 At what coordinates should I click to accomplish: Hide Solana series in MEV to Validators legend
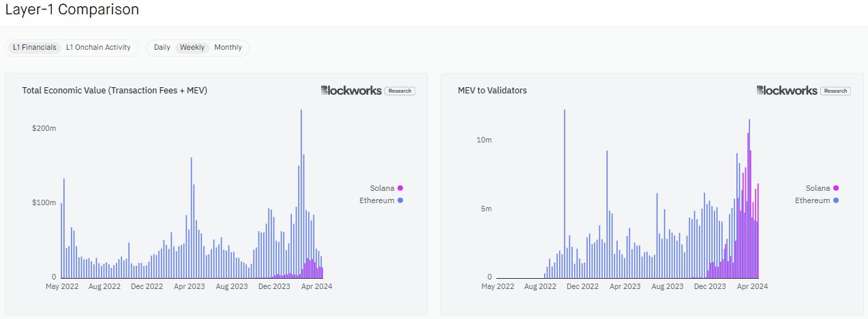[x=822, y=188]
